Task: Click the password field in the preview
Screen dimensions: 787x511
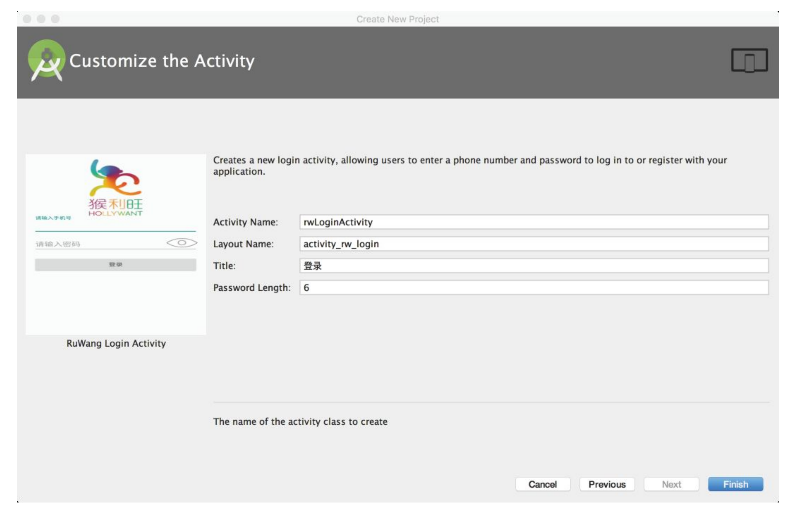Action: click(x=95, y=243)
